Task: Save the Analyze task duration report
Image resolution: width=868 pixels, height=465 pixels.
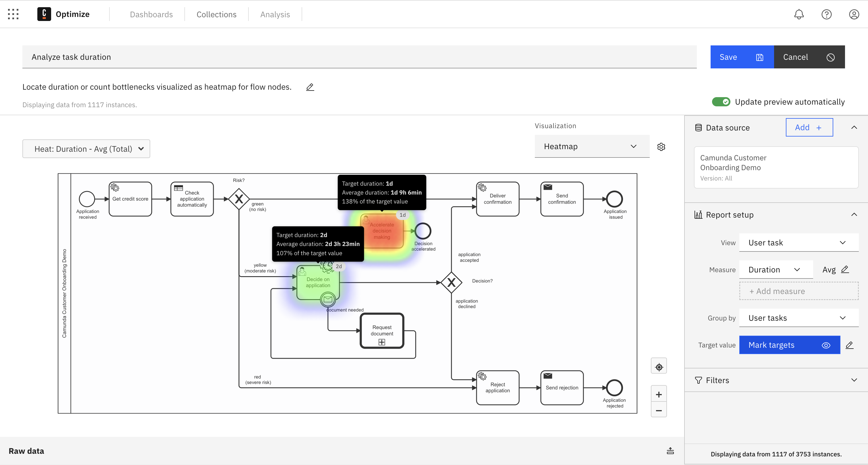Action: click(x=742, y=57)
